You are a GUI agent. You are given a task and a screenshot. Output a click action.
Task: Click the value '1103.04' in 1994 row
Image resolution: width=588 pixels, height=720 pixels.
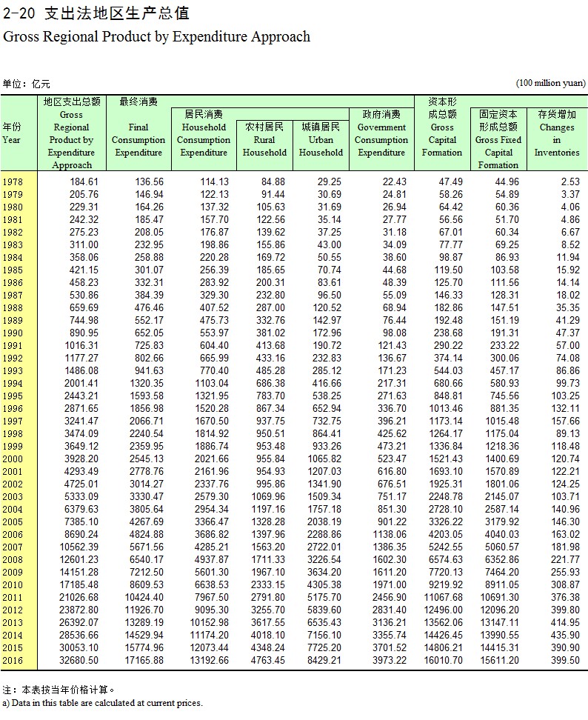(x=212, y=384)
